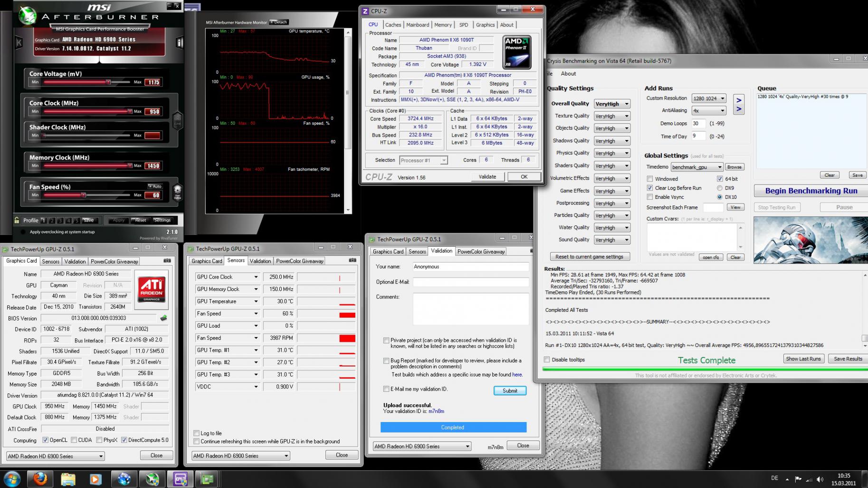Toggle Apply overclocking at system startup

pos(23,232)
